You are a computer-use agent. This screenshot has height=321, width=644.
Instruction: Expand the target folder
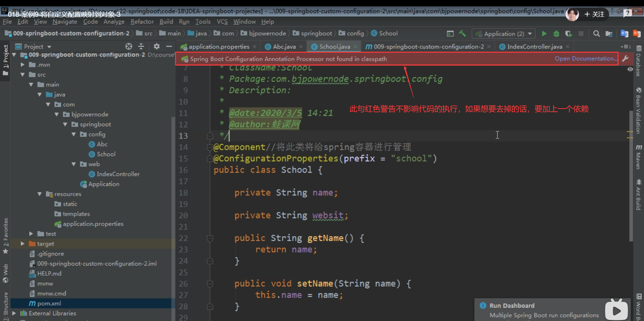(x=22, y=244)
